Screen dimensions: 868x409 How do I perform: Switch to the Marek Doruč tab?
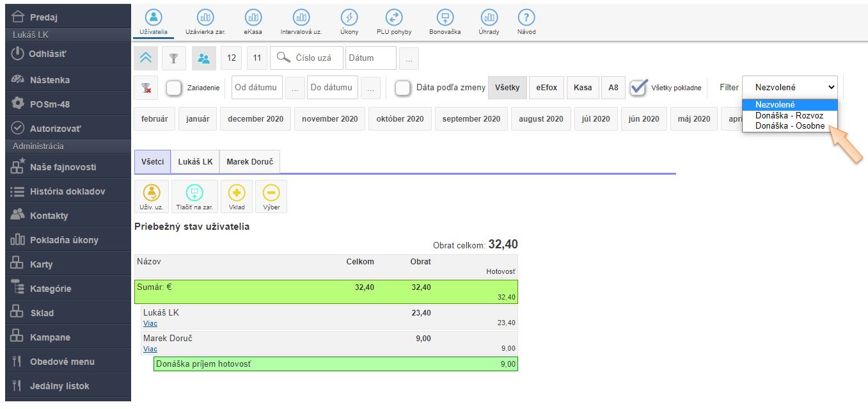249,162
